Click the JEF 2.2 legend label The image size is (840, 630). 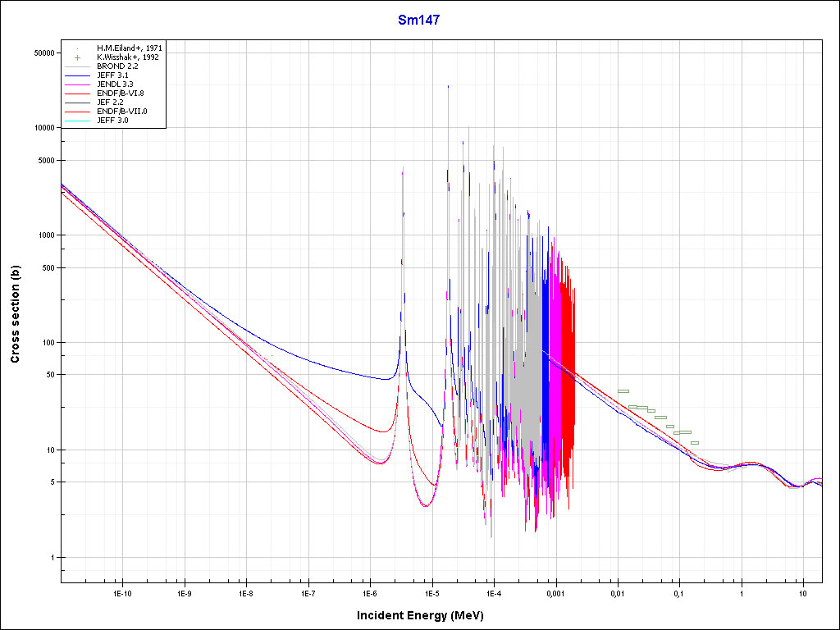click(x=113, y=103)
